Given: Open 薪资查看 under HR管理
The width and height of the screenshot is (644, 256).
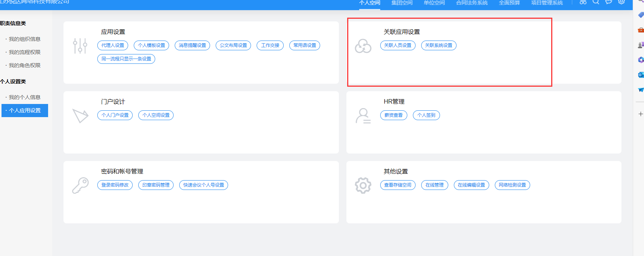Looking at the screenshot, I should (393, 115).
